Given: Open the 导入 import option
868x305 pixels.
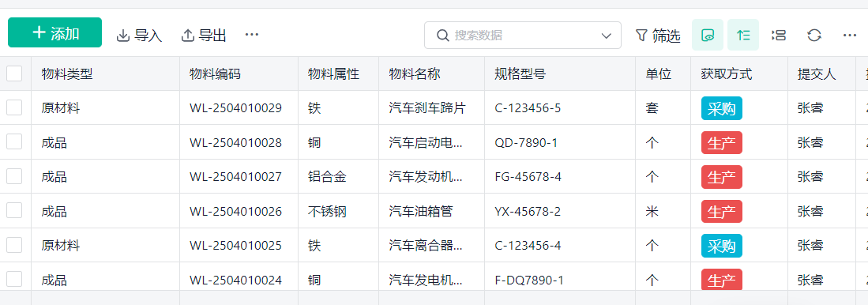Looking at the screenshot, I should tap(139, 36).
